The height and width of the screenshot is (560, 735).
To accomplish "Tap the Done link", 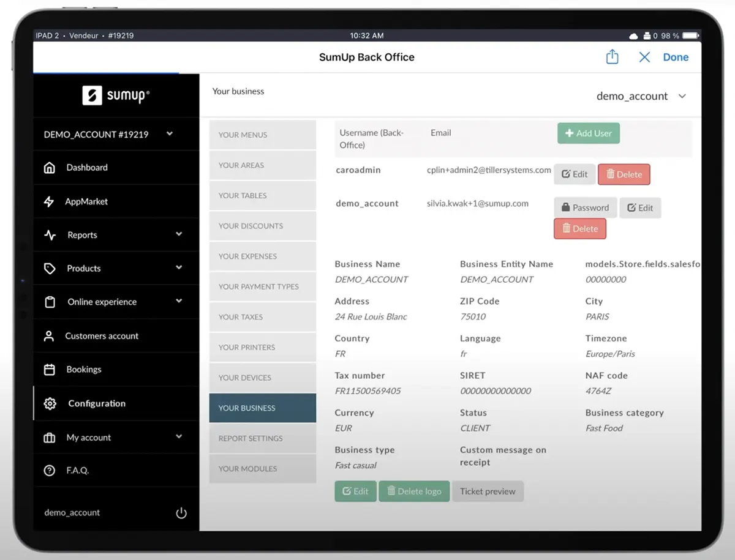I will pyautogui.click(x=676, y=57).
